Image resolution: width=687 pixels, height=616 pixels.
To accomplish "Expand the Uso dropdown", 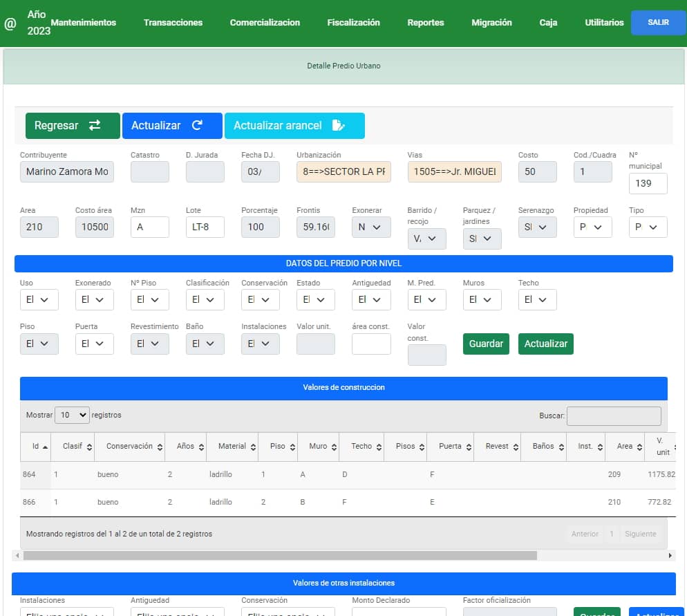I will pos(39,299).
